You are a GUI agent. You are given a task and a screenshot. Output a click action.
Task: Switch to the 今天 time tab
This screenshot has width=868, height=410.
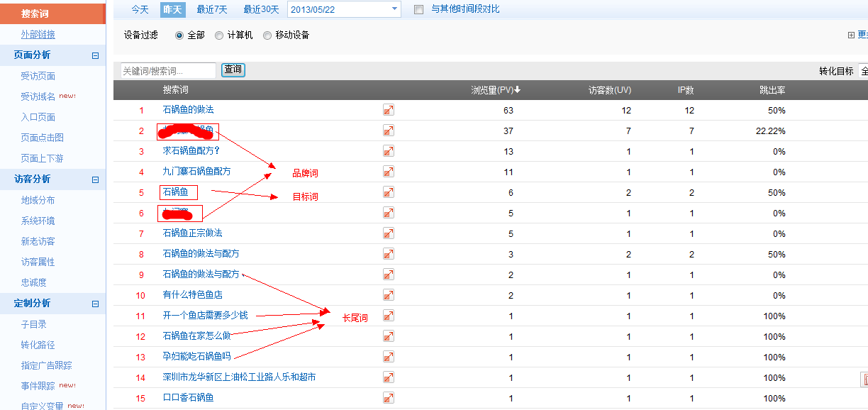click(141, 9)
